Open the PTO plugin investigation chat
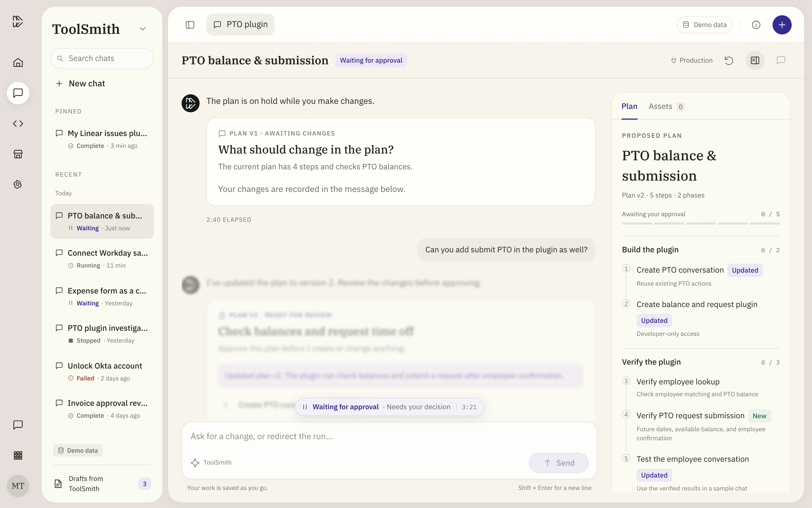 (x=102, y=334)
